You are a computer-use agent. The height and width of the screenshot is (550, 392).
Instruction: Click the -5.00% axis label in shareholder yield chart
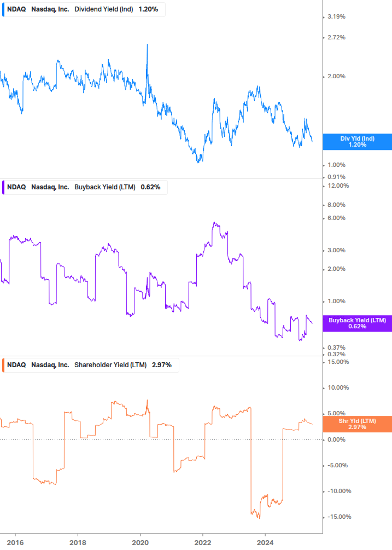point(337,466)
